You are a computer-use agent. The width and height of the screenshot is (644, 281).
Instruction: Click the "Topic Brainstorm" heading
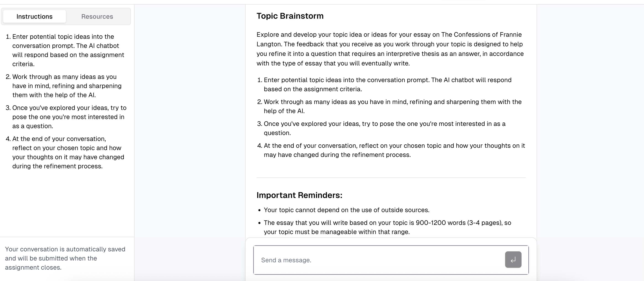pos(290,16)
